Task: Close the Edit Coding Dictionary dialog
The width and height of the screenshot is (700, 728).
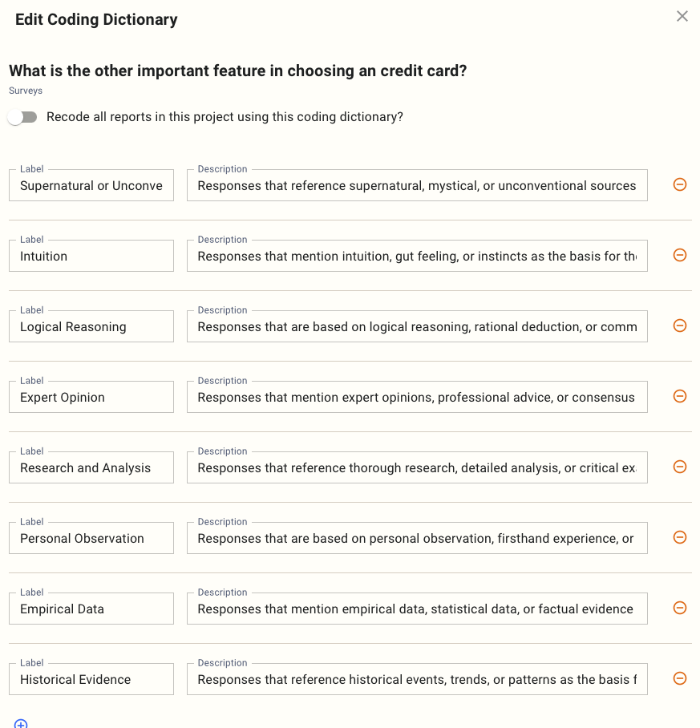Action: coord(682,16)
